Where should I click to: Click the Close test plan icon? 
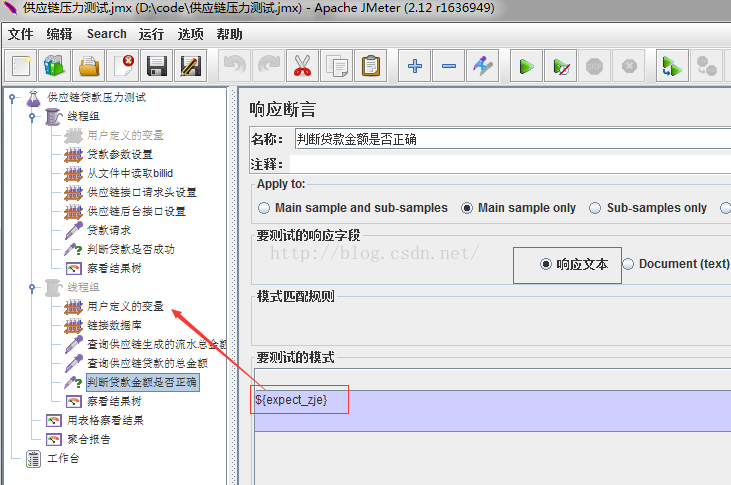[x=123, y=66]
